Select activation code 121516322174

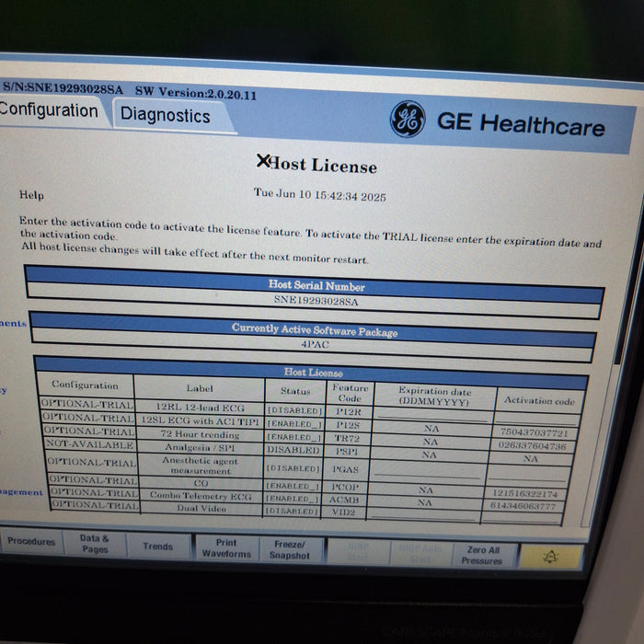point(524,493)
